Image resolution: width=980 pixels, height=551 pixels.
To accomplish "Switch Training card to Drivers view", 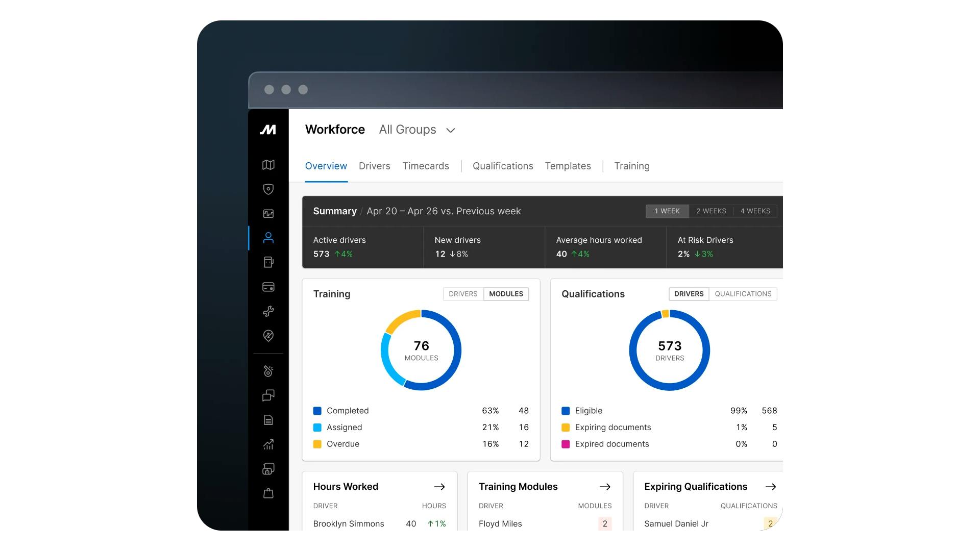I will click(463, 294).
